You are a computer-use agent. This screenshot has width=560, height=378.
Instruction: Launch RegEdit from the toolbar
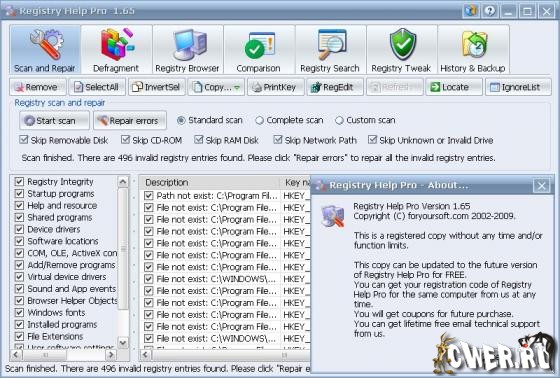335,87
